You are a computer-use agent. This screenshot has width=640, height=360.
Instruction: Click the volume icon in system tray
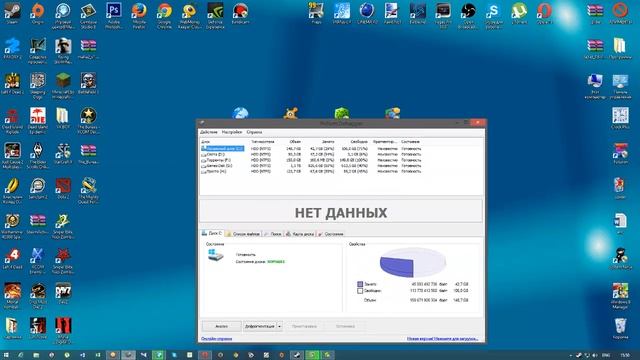click(594, 356)
